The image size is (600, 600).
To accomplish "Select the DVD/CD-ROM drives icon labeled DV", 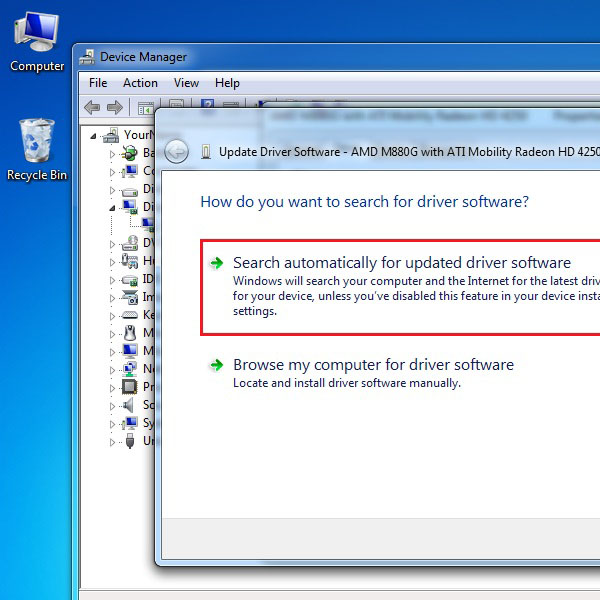I will tap(130, 243).
